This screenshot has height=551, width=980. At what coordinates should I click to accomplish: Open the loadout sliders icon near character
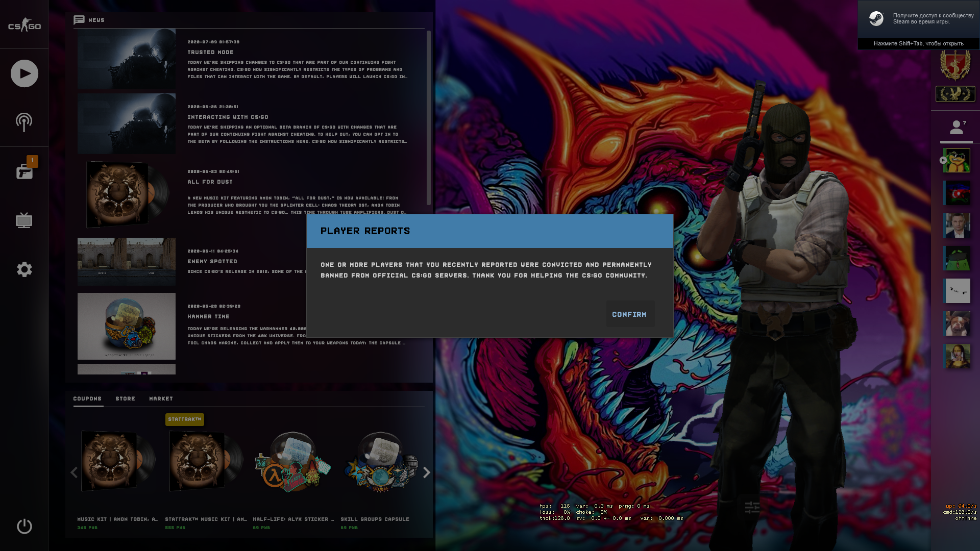(x=752, y=507)
